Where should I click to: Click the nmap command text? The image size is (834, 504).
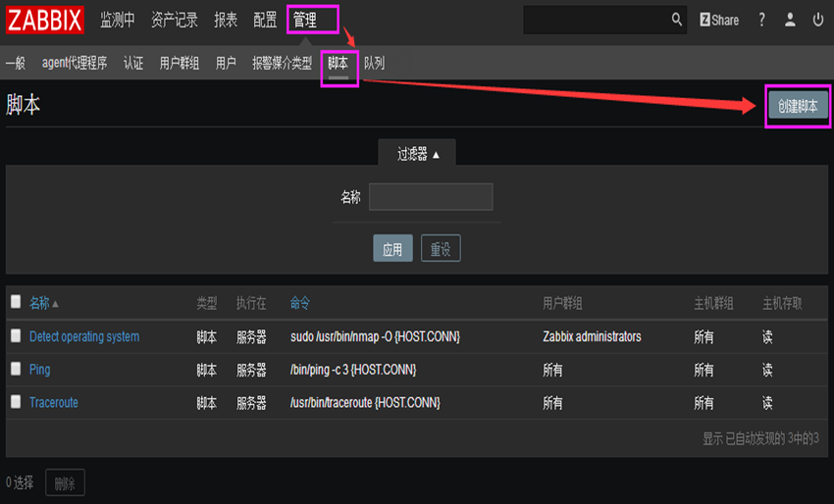pos(375,336)
